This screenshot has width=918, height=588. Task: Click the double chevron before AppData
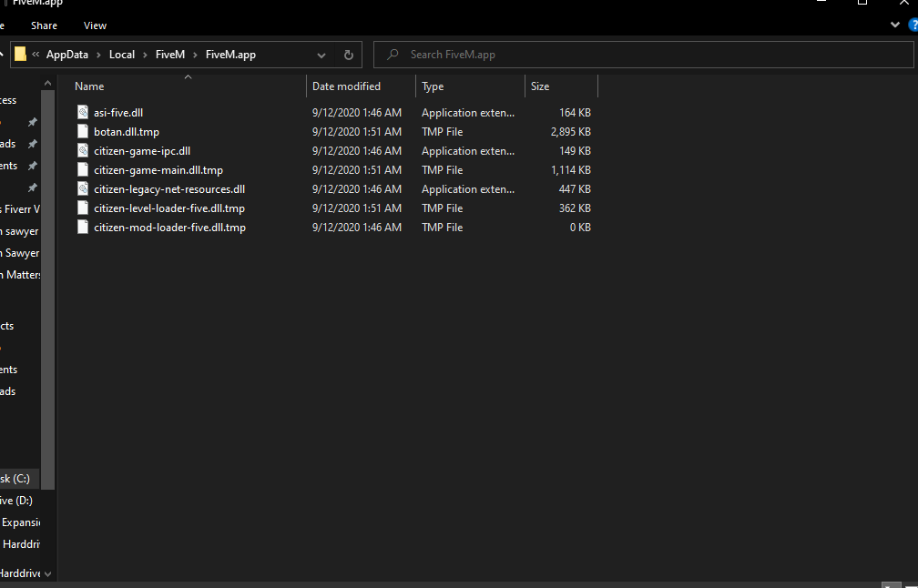(x=36, y=55)
